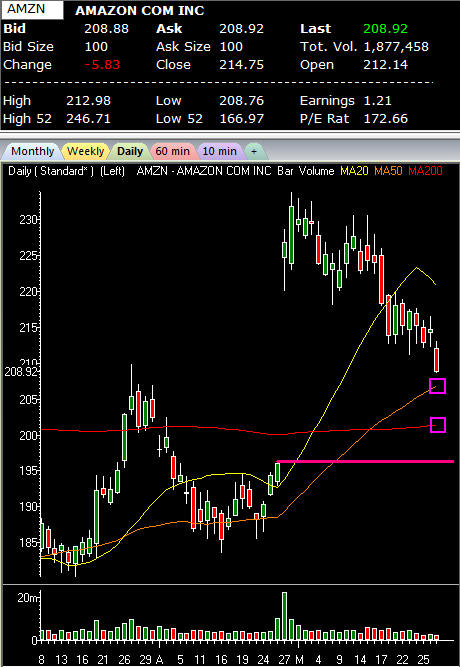
Task: Click the Low 52 value 166.97
Action: click(241, 119)
